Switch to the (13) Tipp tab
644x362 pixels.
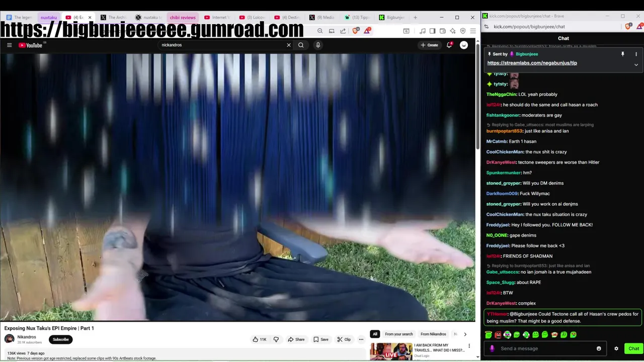pos(357,18)
